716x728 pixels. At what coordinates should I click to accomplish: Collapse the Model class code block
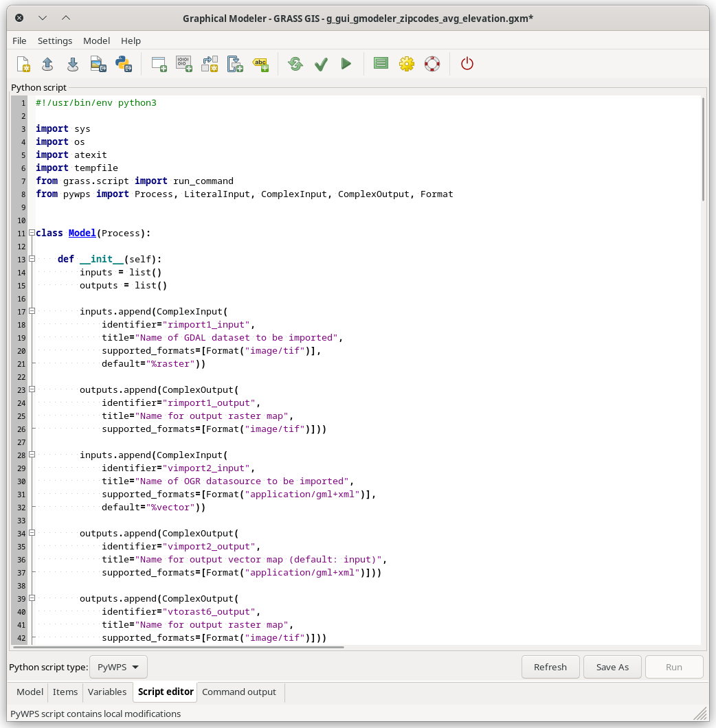coord(32,233)
